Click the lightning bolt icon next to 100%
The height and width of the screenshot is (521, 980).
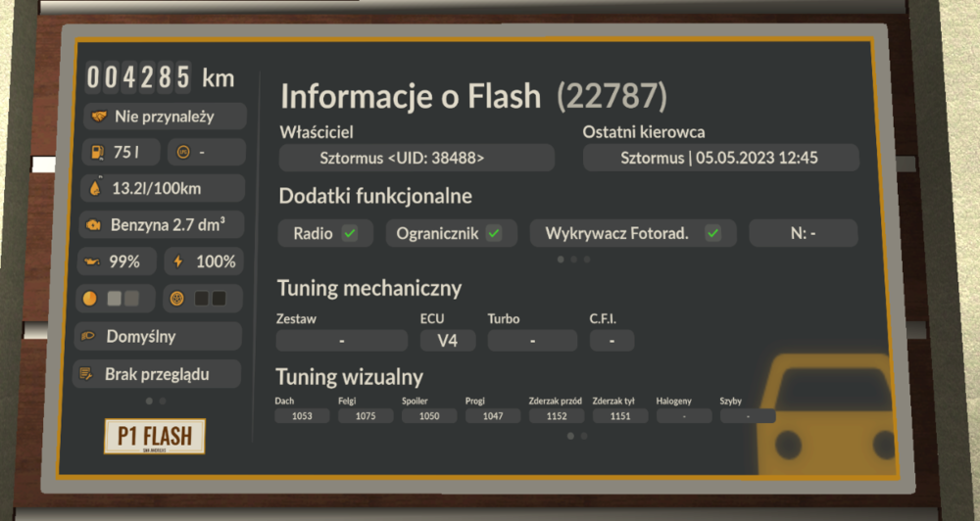pyautogui.click(x=178, y=261)
